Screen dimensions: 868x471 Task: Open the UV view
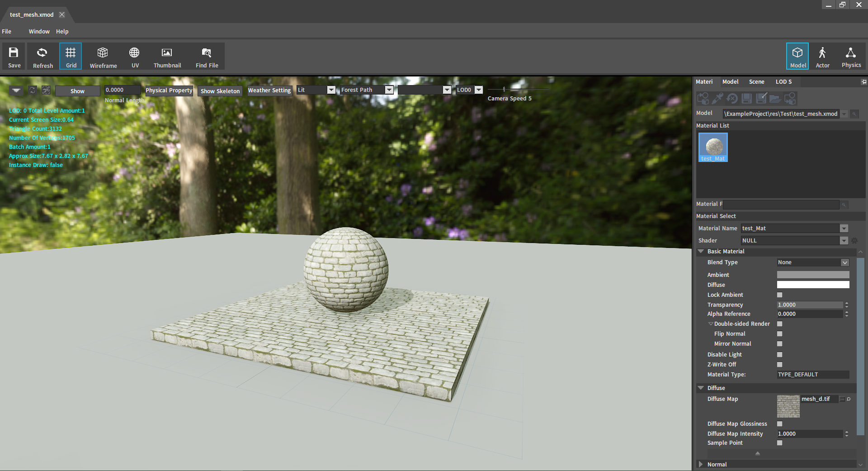135,57
